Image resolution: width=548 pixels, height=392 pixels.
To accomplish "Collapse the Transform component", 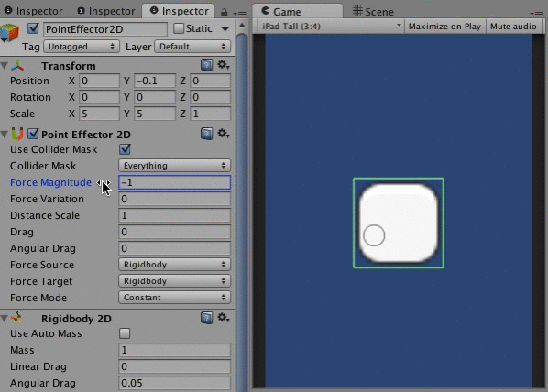I will tap(5, 66).
